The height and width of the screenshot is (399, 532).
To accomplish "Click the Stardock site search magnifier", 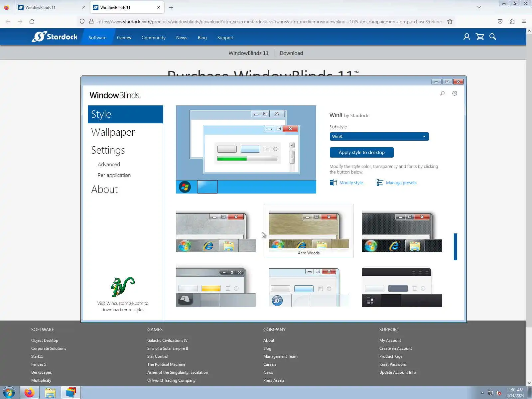I will [x=493, y=37].
